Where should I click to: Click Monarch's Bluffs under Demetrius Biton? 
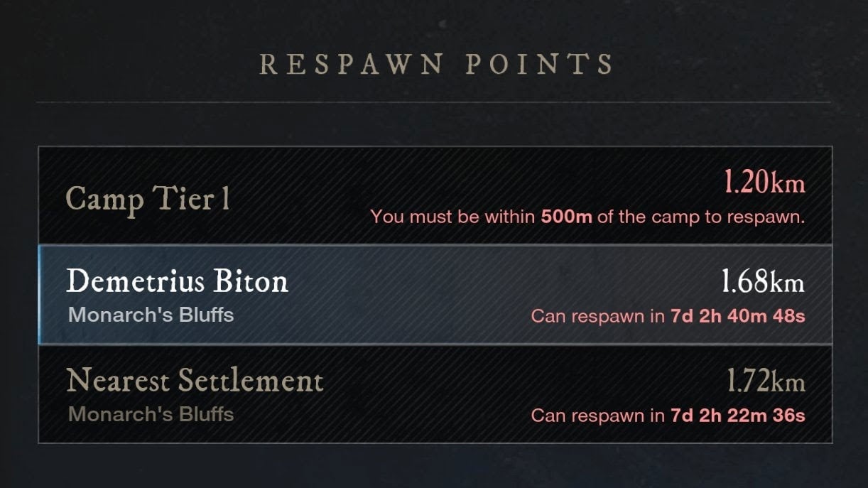point(151,315)
